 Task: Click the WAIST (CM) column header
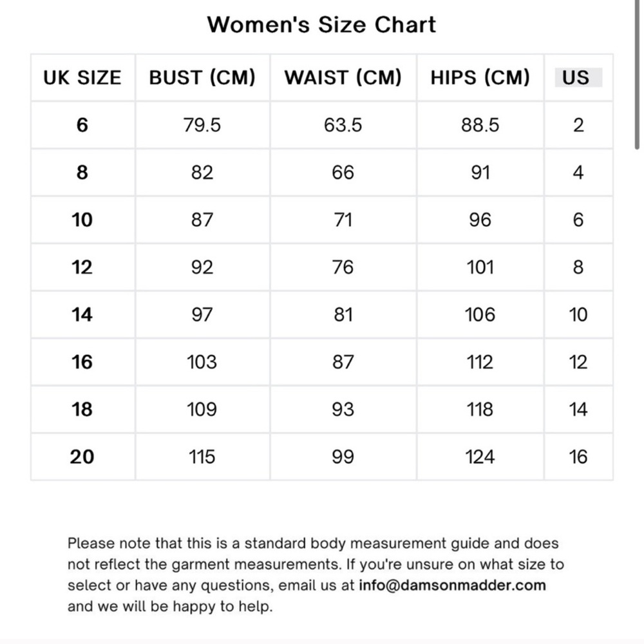tap(343, 78)
